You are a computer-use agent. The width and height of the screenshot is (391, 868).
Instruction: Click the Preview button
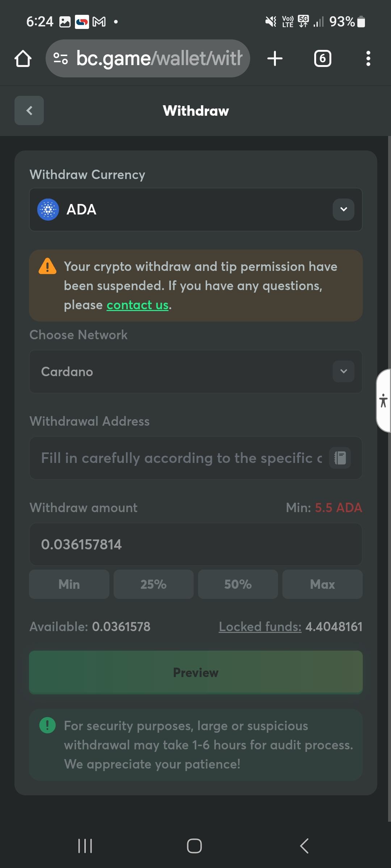196,672
